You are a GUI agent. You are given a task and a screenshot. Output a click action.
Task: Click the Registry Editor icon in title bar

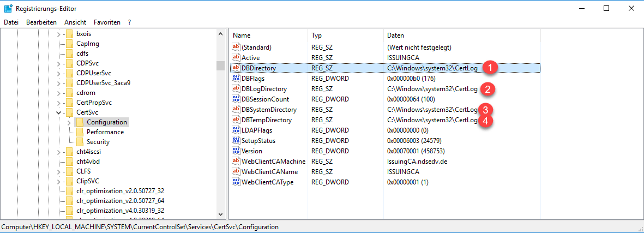click(8, 9)
